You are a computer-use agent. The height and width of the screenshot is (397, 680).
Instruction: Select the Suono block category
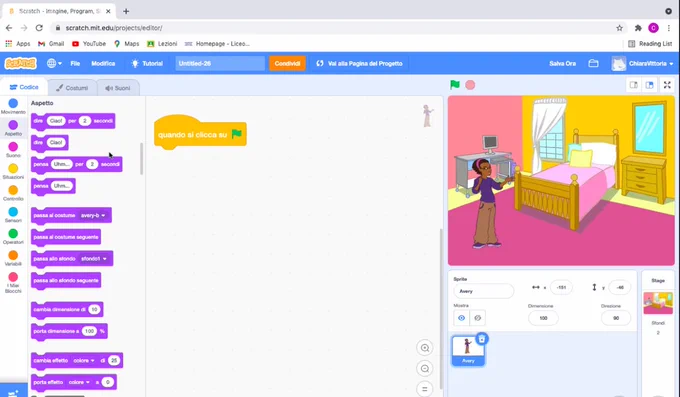(13, 150)
